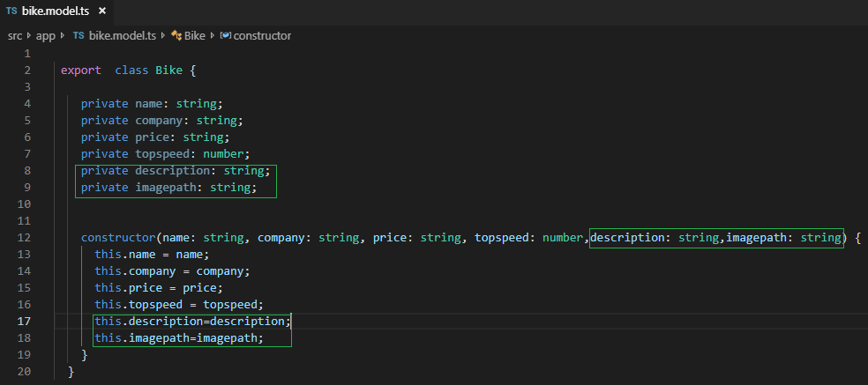
Task: Click line number 12 in the gutter
Action: (24, 238)
